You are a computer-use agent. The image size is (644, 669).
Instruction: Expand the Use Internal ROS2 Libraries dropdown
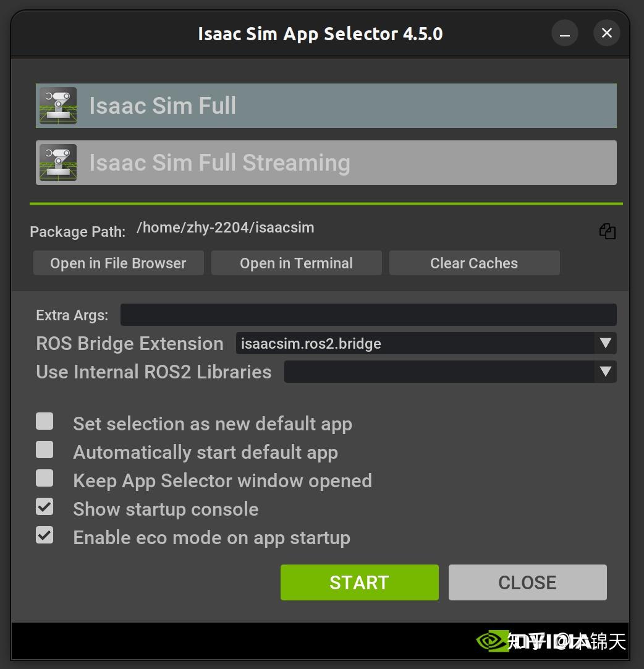click(449, 372)
